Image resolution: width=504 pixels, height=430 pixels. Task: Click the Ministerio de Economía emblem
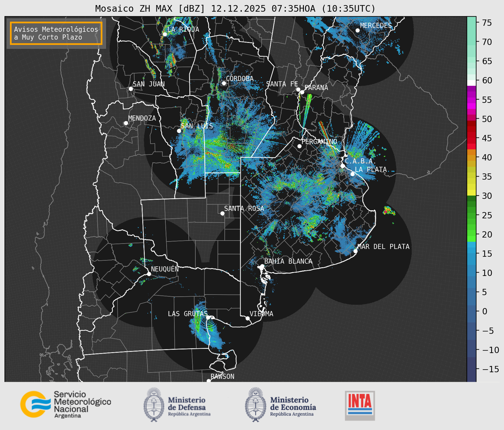click(255, 405)
